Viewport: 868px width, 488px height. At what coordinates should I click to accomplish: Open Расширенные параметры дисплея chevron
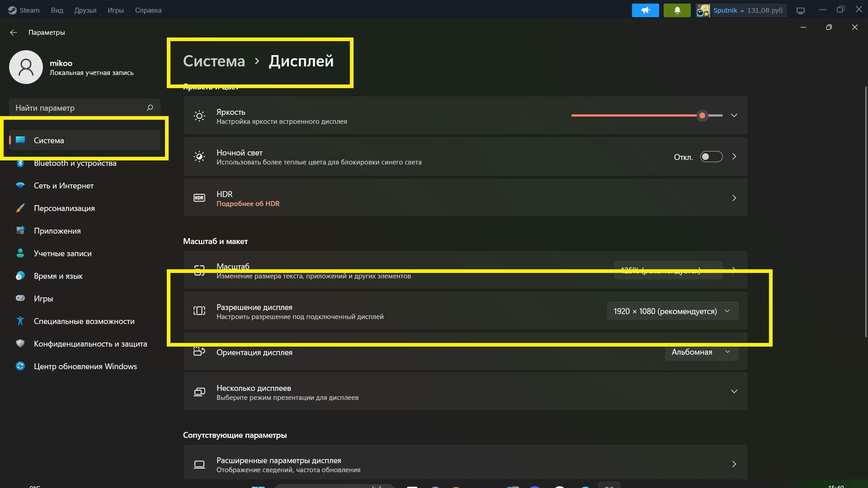734,464
